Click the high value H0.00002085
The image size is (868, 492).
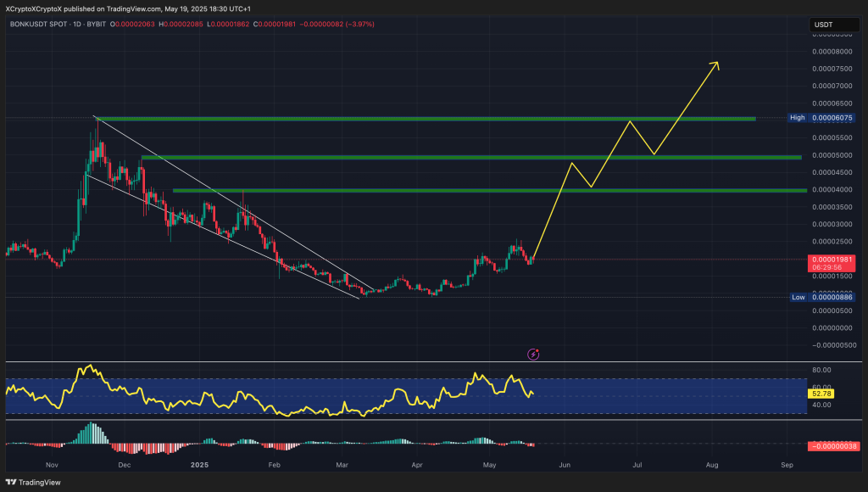pos(181,25)
